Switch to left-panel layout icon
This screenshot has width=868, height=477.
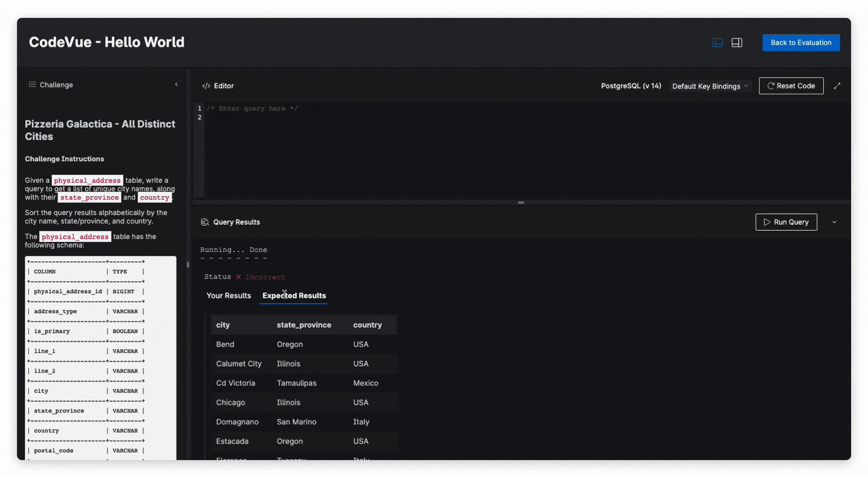point(717,43)
